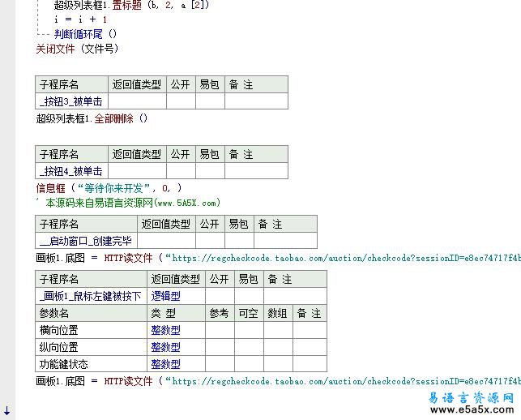Click the 超级列表框1.全部删除 () statement
The height and width of the screenshot is (420, 521).
92,118
